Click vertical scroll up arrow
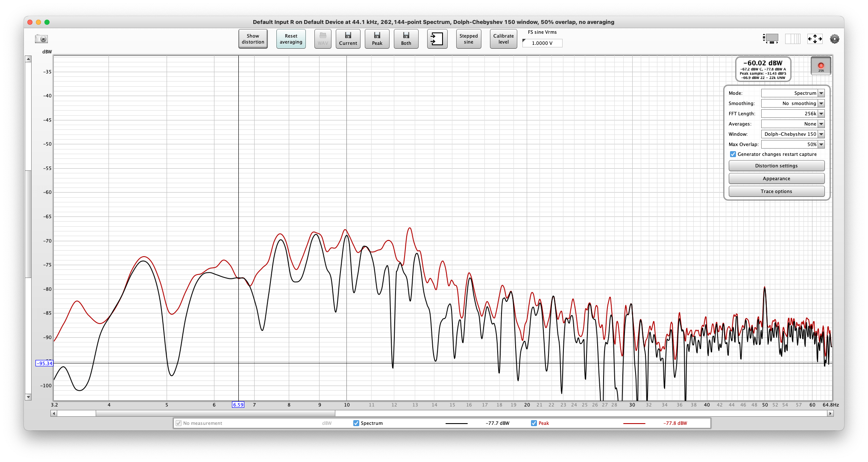This screenshot has height=462, width=868. coord(28,59)
